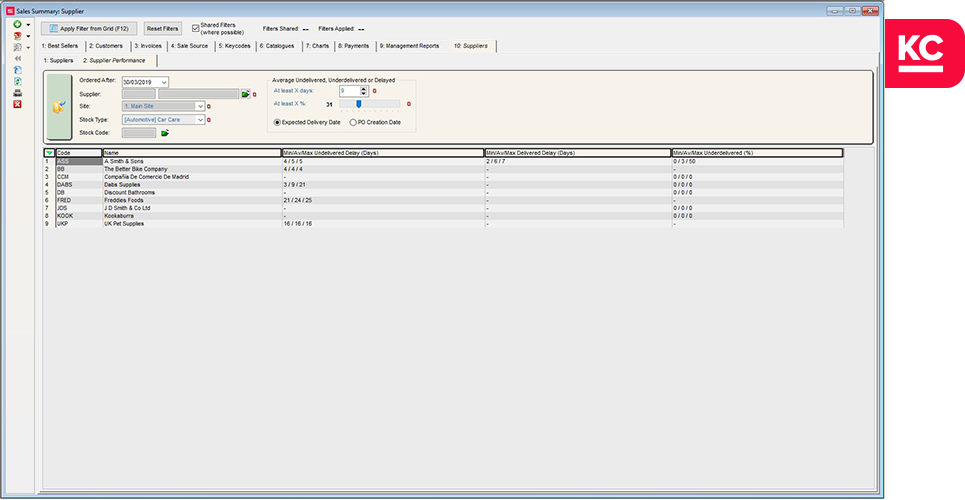
Task: Switch to 1: Best Sellers tab
Action: click(60, 46)
